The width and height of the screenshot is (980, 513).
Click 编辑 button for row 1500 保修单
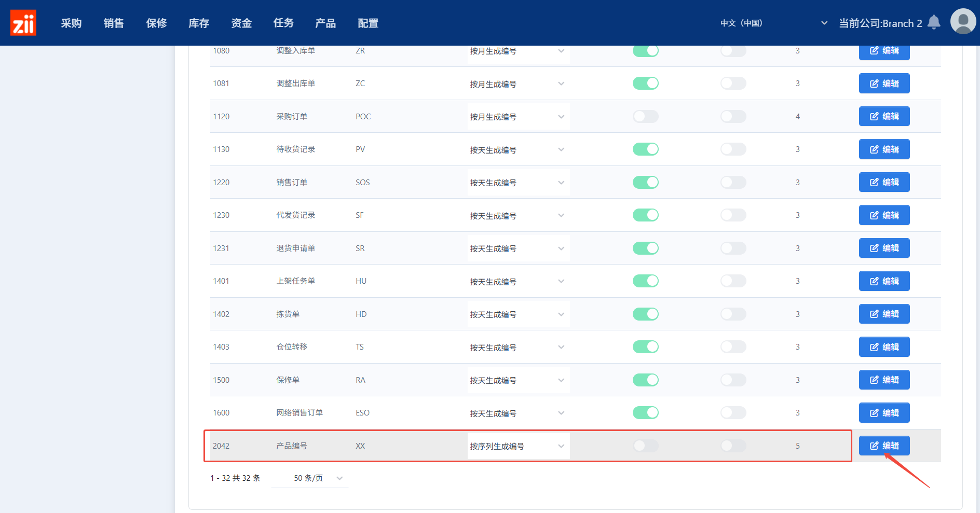884,380
